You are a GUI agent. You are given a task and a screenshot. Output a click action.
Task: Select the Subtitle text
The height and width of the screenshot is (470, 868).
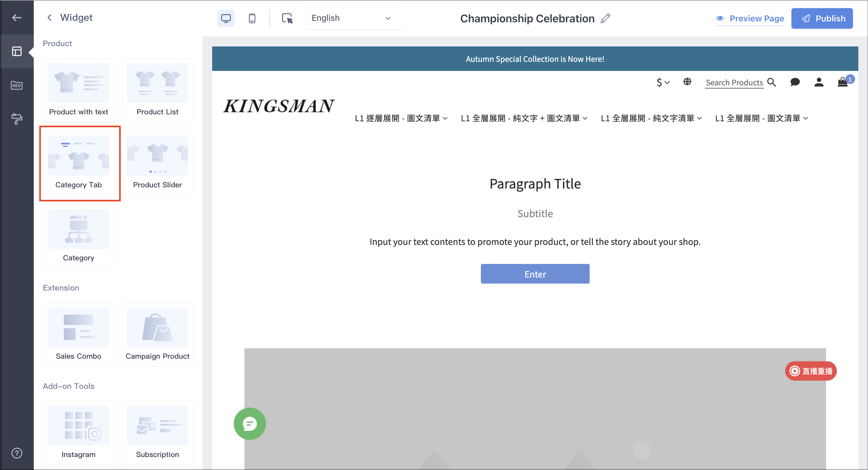tap(535, 214)
